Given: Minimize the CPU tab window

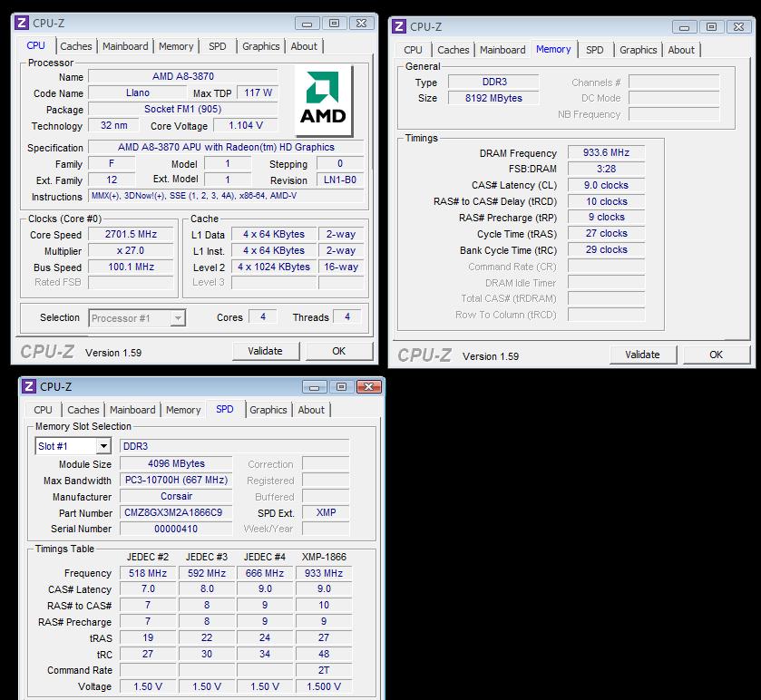Looking at the screenshot, I should [307, 24].
